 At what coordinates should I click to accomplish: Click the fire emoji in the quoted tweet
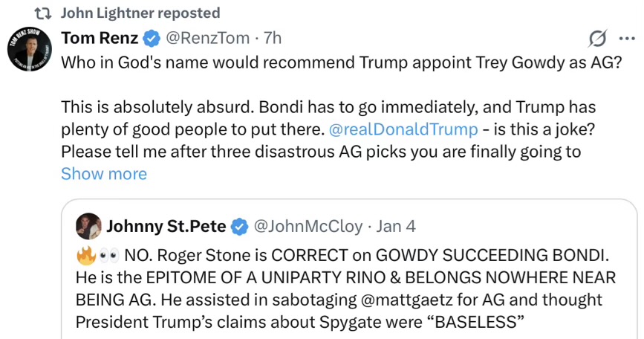coord(85,256)
